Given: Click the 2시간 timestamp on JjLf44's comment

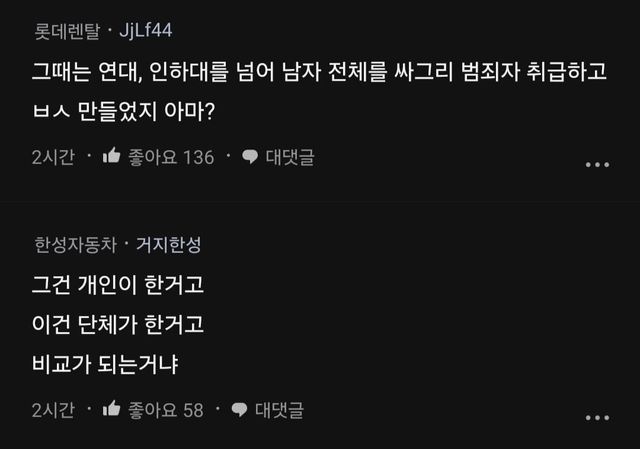Looking at the screenshot, I should [52, 157].
